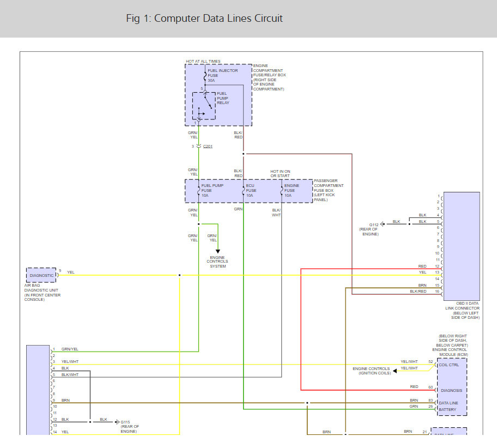Click the AIR BAG DIAGNOSTIC UNIT label

pyautogui.click(x=43, y=292)
